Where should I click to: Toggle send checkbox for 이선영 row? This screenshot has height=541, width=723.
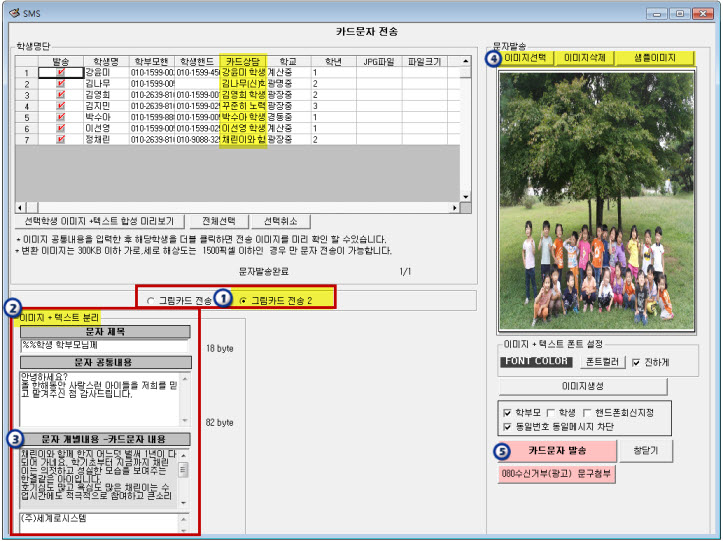(61, 128)
